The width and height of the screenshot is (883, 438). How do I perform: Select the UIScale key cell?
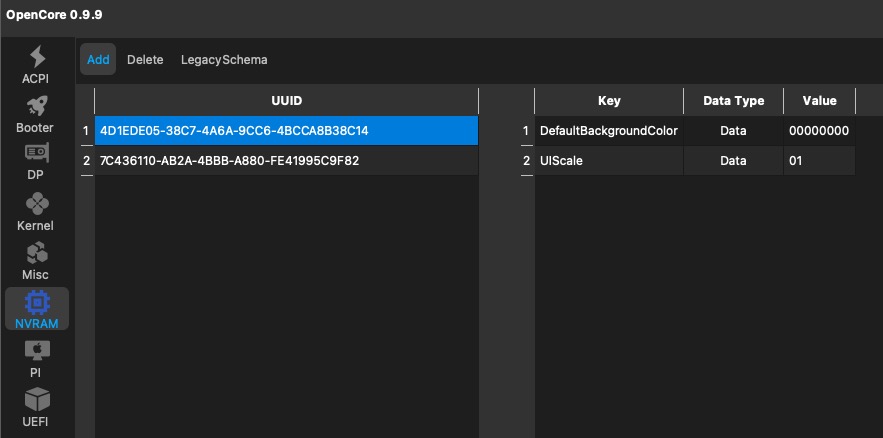click(x=608, y=160)
